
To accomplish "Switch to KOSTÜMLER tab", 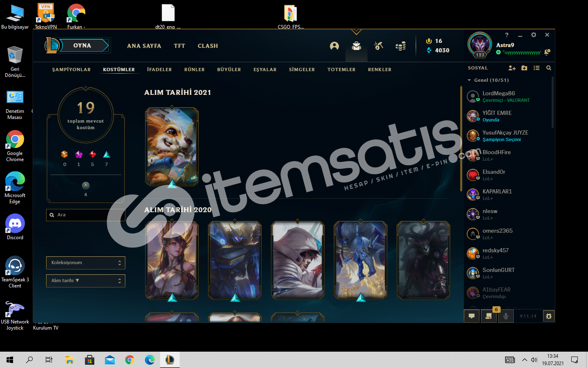I will (119, 70).
